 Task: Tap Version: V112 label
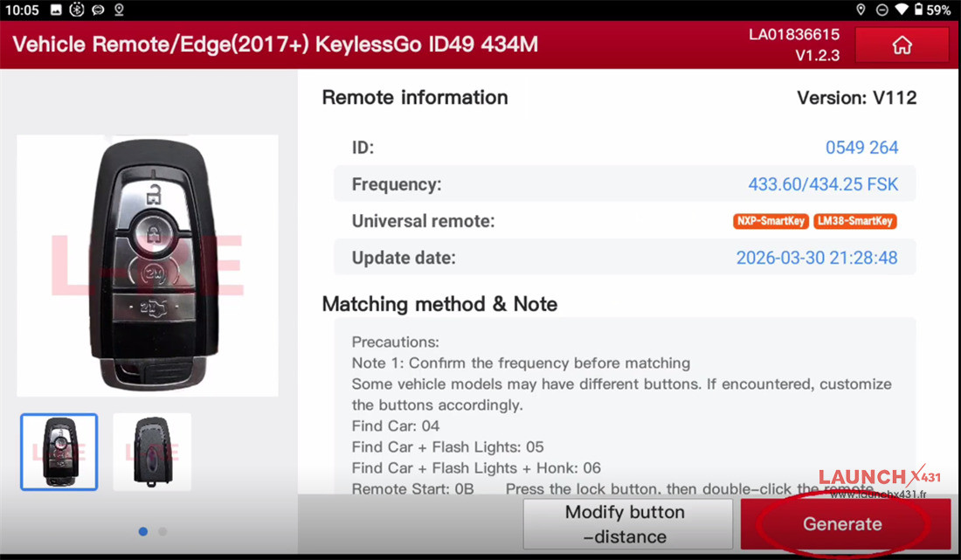(x=857, y=98)
